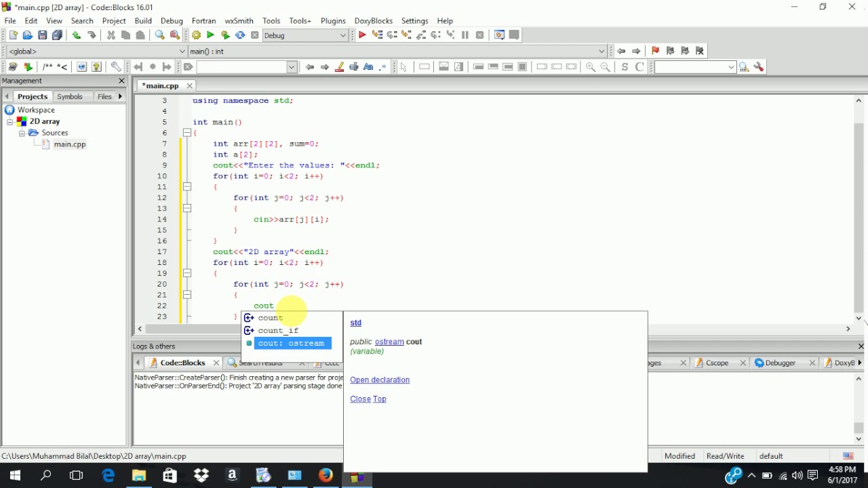This screenshot has height=488, width=868.
Task: Open the wxSmith menu
Action: click(x=239, y=21)
